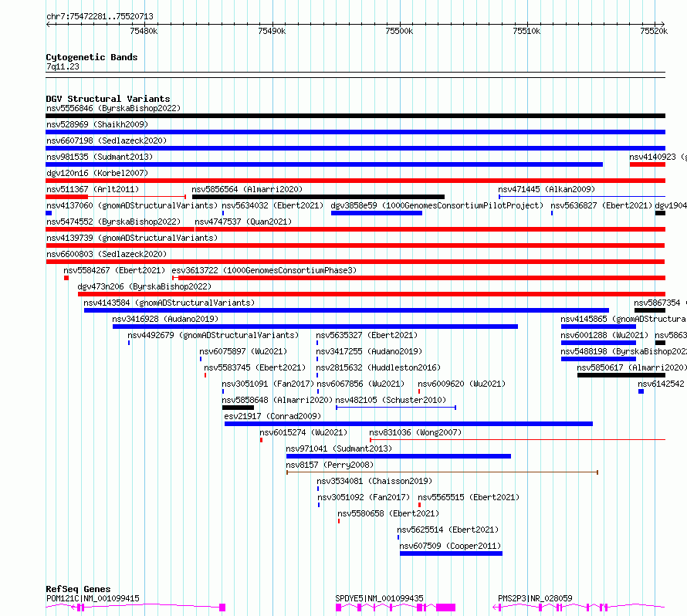
Task: Click the chr7:75472281..75520713 coordinates label
Action: (x=100, y=16)
